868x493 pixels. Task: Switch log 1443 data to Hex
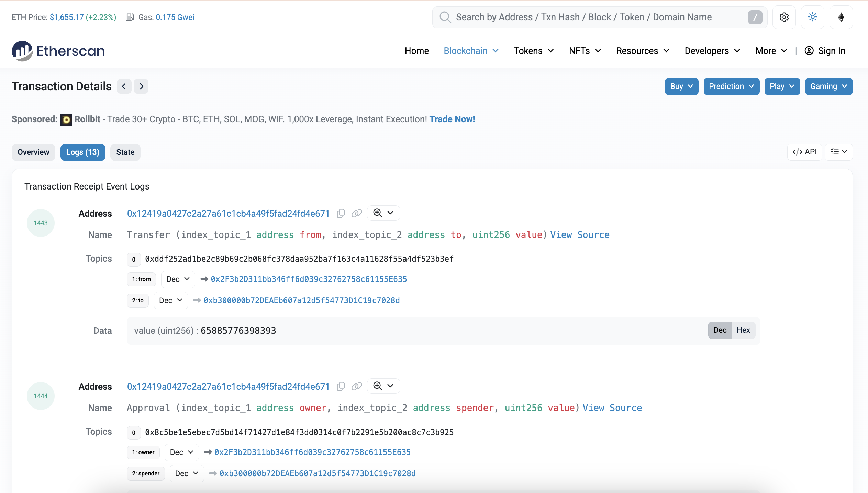pos(743,330)
